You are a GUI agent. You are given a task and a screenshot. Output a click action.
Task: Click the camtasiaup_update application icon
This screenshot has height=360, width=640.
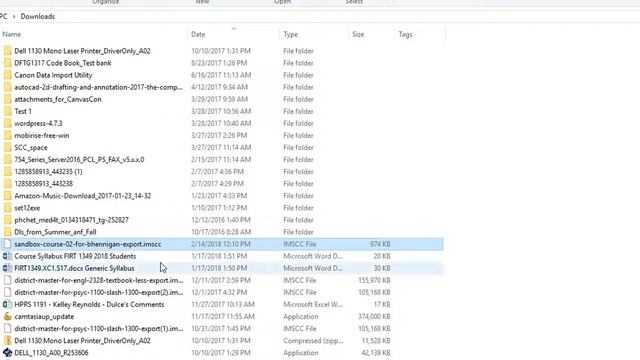point(7,316)
